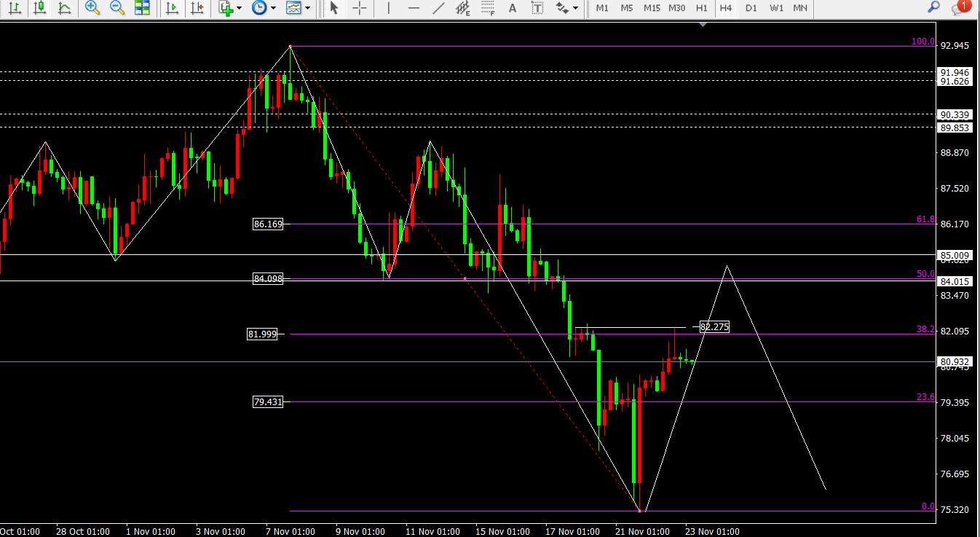Switch to M15 timeframe
This screenshot has height=537, width=980.
click(652, 8)
